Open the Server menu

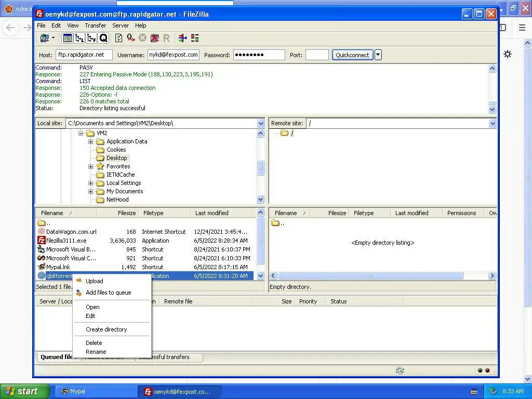(121, 25)
